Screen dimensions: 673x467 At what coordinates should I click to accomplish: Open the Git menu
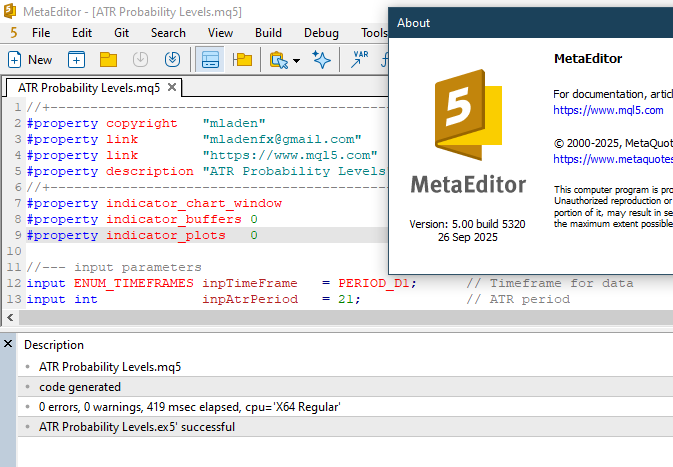[x=121, y=33]
